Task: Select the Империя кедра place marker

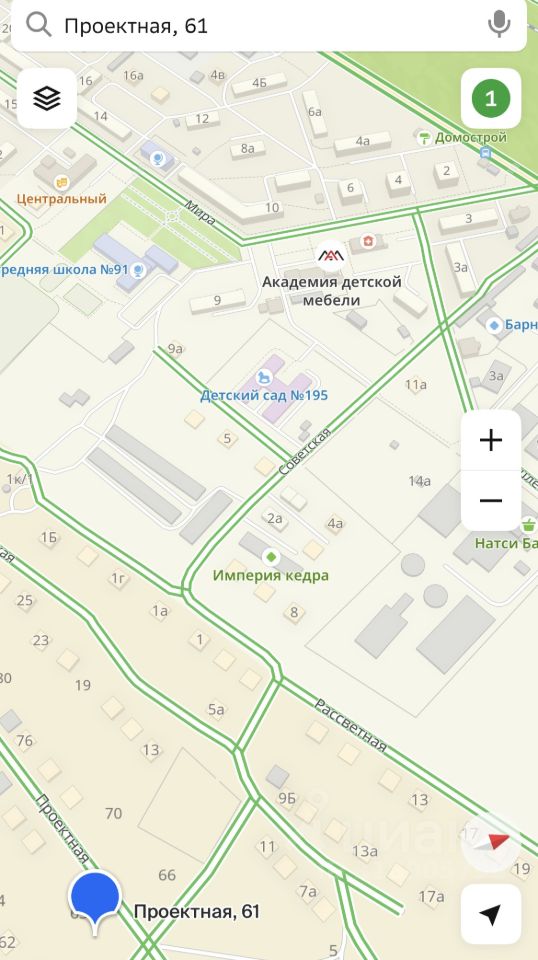Action: (271, 557)
